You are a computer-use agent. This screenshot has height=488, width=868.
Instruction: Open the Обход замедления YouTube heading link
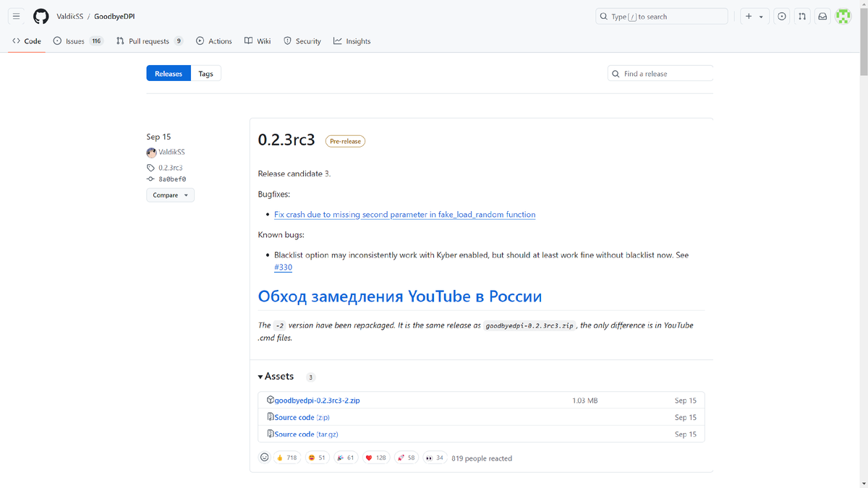pos(400,296)
